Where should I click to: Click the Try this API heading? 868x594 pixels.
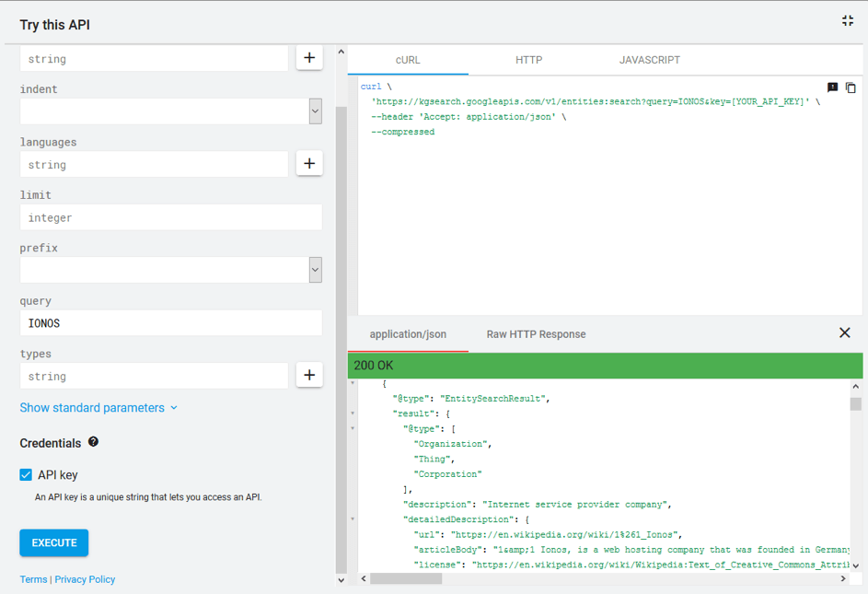[55, 25]
